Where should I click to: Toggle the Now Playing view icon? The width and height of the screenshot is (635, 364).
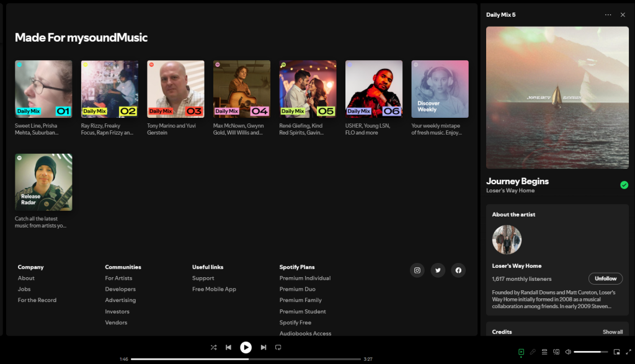pos(521,352)
